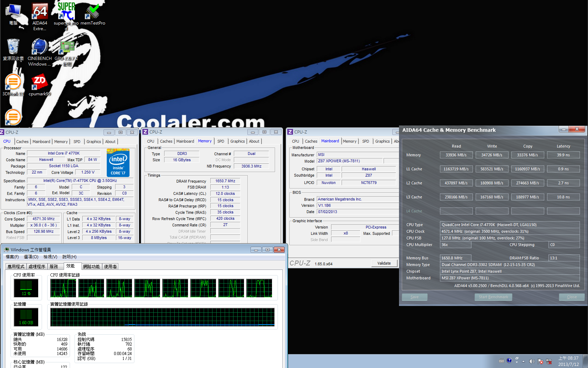Viewport: 588px width, 368px height.
Task: Open the Action Center flag tray icon
Action: pos(540,361)
